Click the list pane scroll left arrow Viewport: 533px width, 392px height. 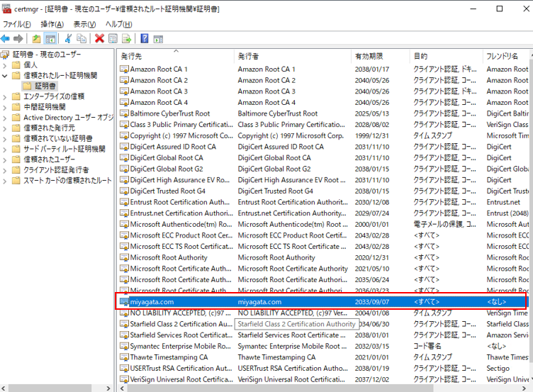tap(123, 388)
